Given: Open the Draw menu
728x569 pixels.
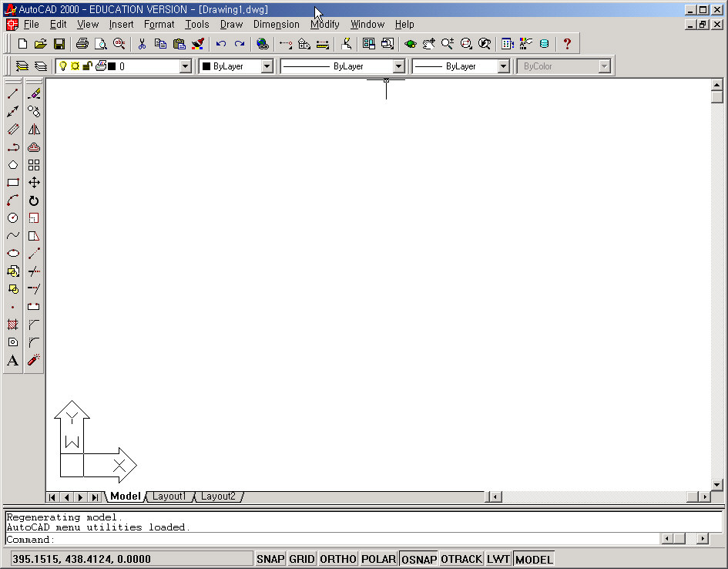Looking at the screenshot, I should [x=231, y=24].
